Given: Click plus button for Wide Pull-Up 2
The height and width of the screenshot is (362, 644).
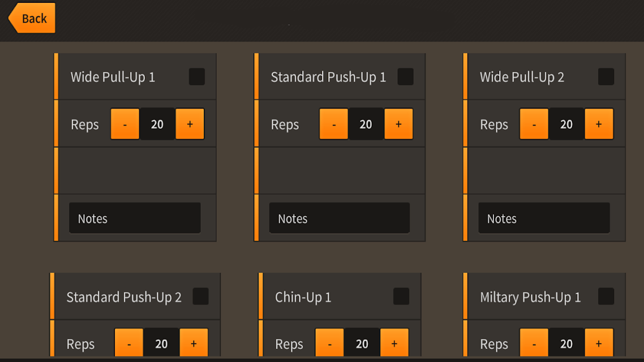Looking at the screenshot, I should coord(599,124).
